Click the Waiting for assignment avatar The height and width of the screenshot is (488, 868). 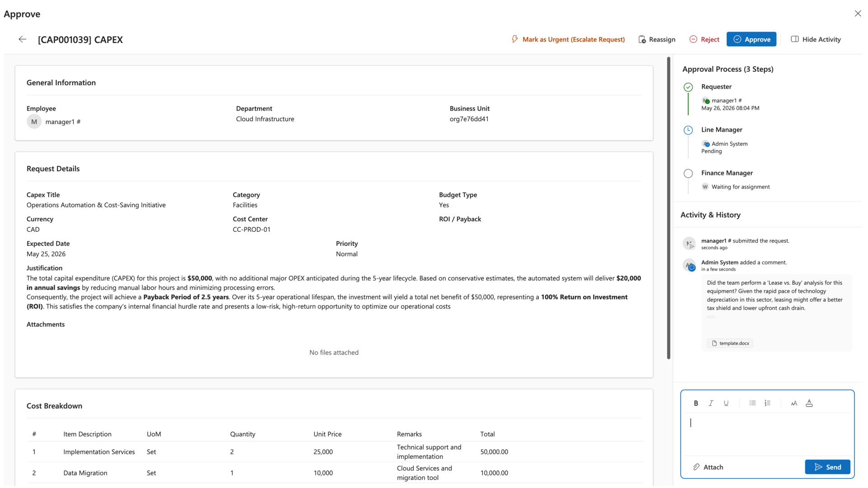click(705, 187)
